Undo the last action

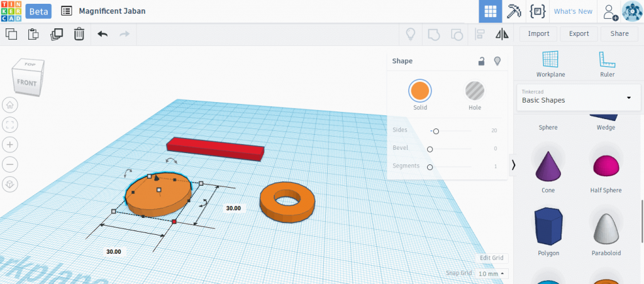click(x=103, y=34)
